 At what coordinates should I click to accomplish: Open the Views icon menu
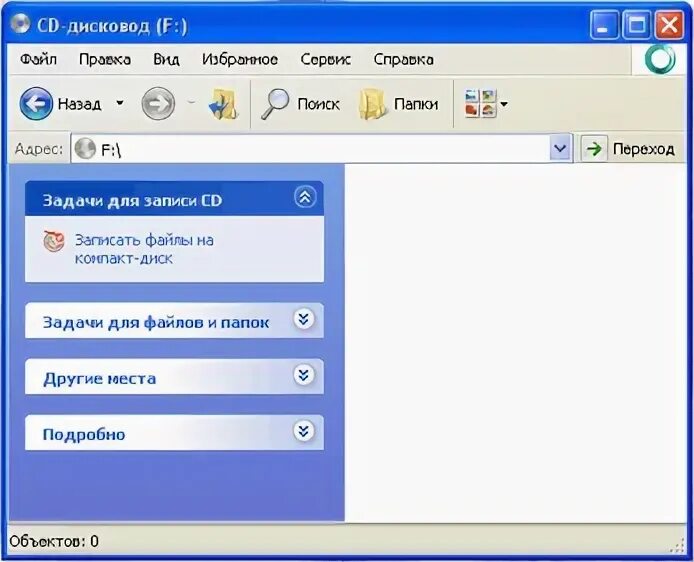tap(481, 104)
